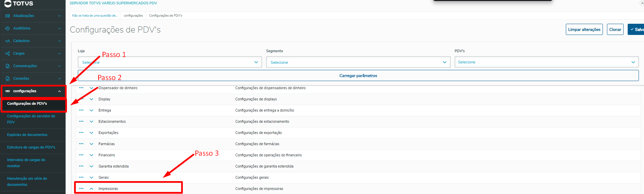644x194 pixels.
Task: Click the Auditórios history icon
Action: pos(7,28)
